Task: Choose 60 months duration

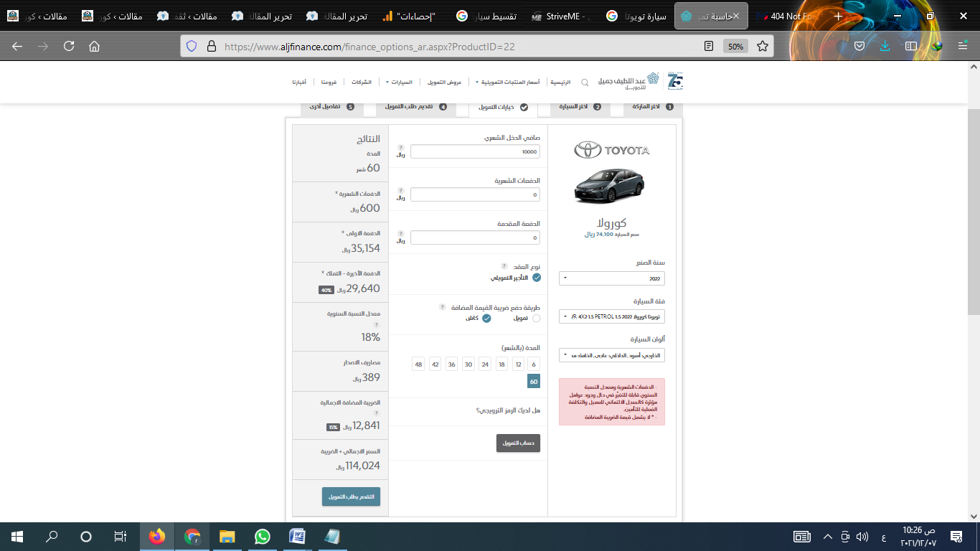Action: point(533,382)
